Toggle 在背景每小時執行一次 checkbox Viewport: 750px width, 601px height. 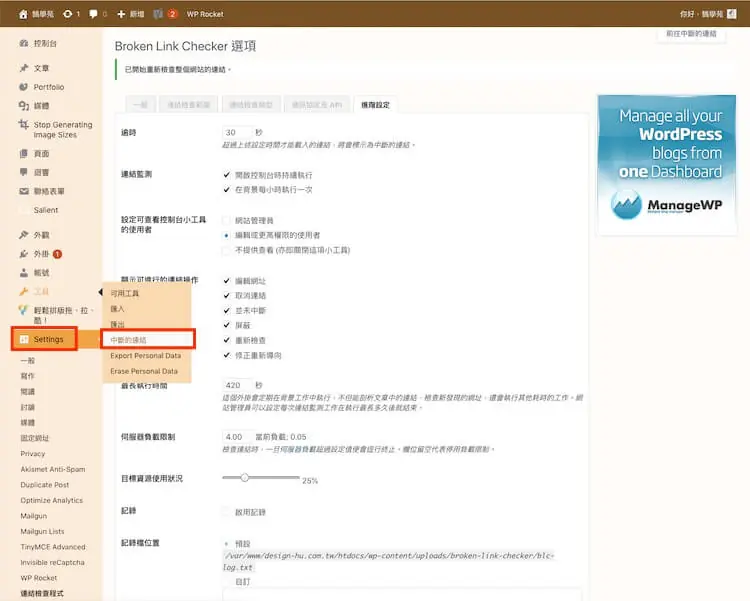click(227, 189)
